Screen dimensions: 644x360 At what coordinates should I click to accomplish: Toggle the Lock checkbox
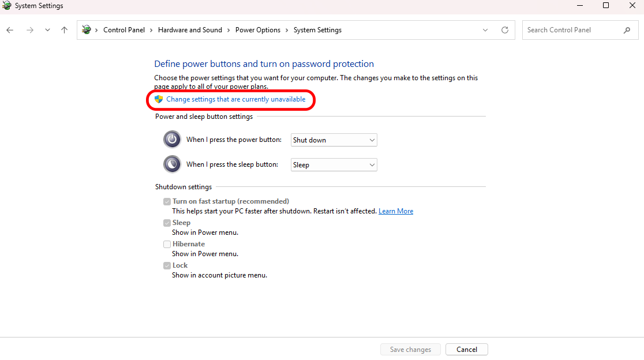click(167, 265)
